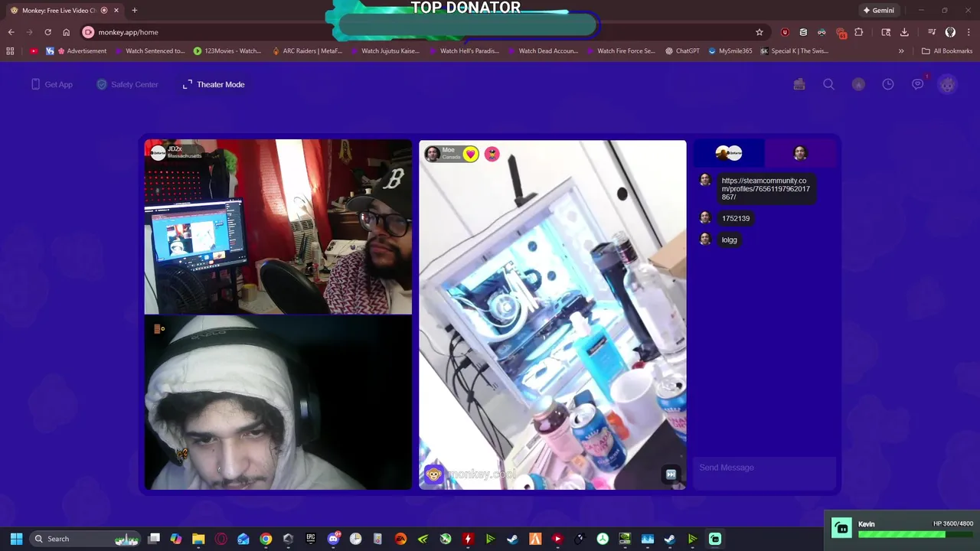Open the Chrome profile avatar
The image size is (980, 551).
pos(950,32)
